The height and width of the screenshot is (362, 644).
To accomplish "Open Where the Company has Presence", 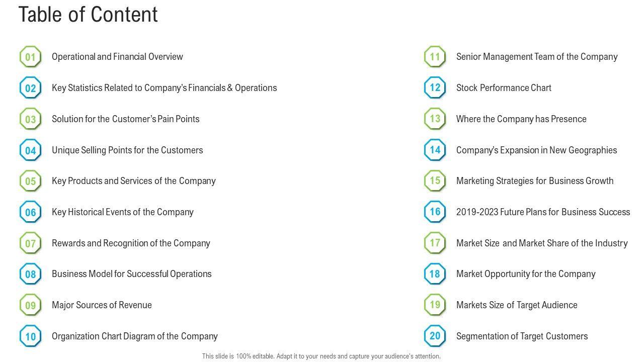I will 521,119.
